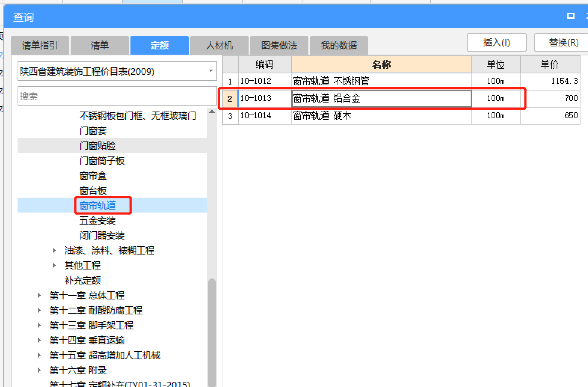Select code cell 10-1012

[265, 81]
